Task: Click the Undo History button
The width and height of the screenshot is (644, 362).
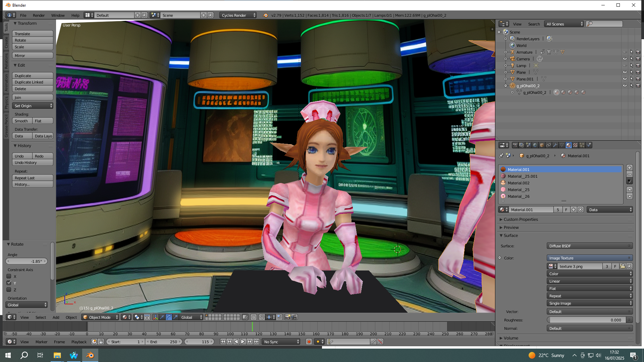Action: (x=33, y=163)
